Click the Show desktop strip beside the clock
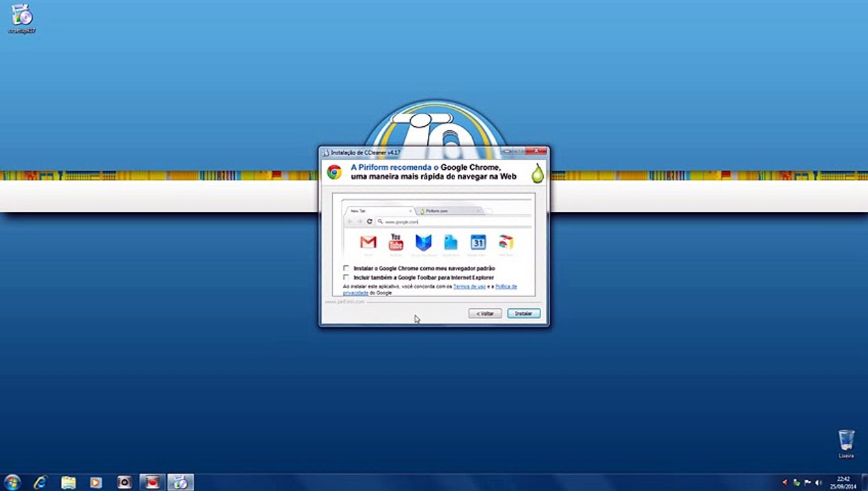This screenshot has height=491, width=868. click(864, 482)
